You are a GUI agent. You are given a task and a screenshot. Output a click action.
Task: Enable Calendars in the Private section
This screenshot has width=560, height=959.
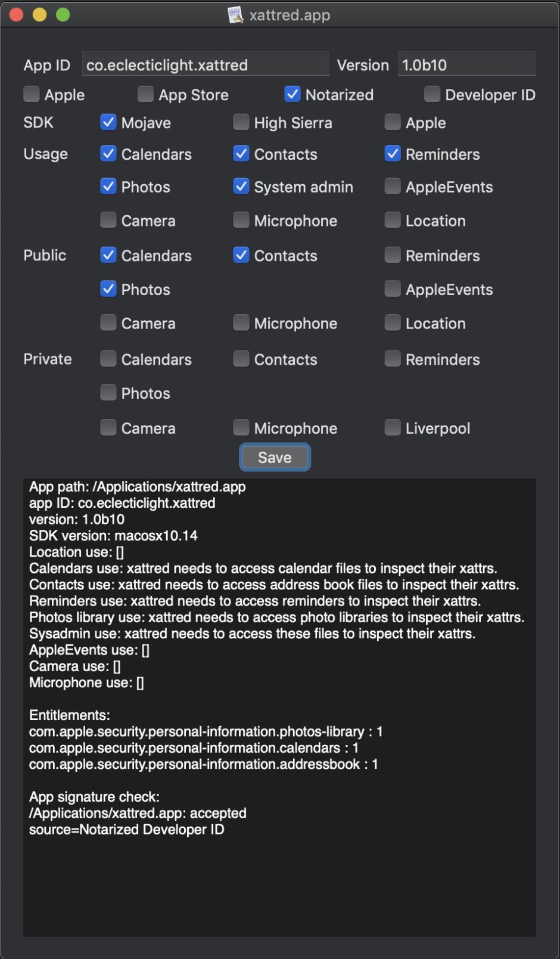click(108, 359)
